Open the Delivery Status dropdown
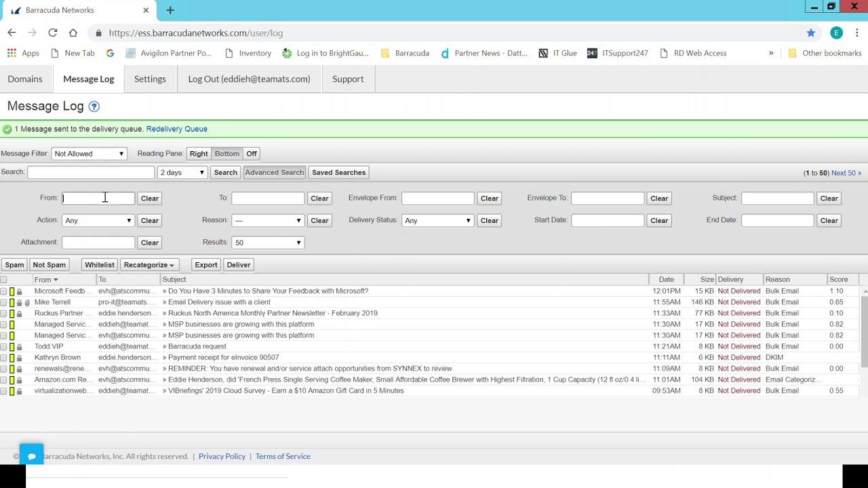Image resolution: width=868 pixels, height=488 pixels. 437,220
